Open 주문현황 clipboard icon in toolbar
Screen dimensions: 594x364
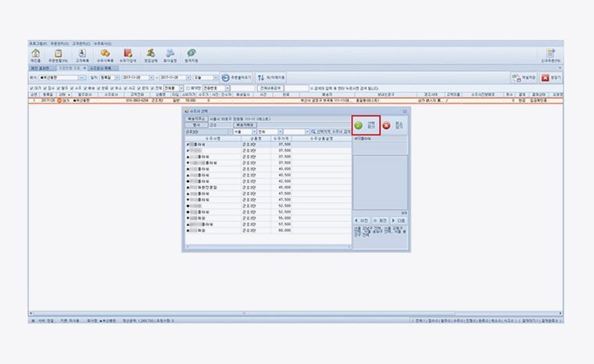58,55
